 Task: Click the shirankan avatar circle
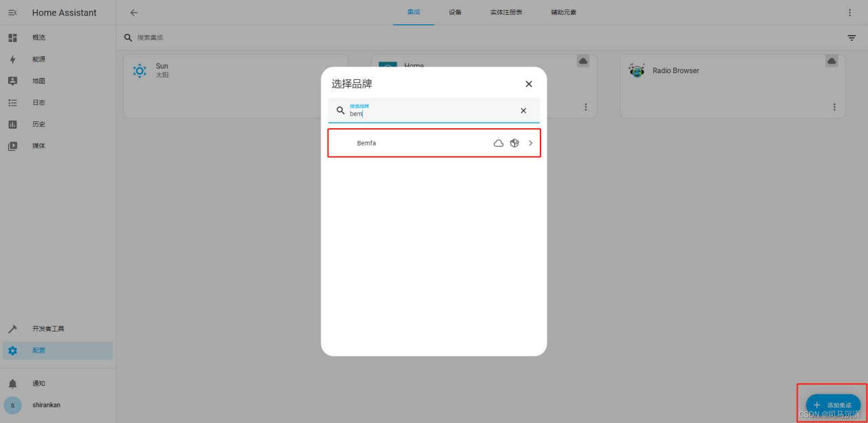(x=12, y=405)
